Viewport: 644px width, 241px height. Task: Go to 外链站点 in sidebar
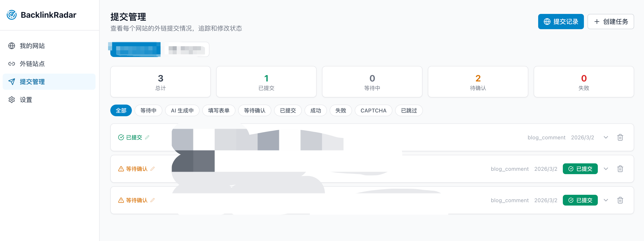pyautogui.click(x=32, y=64)
